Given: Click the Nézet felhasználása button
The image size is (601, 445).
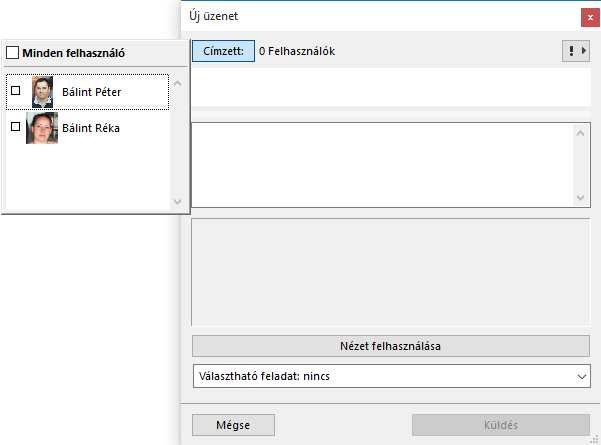Looking at the screenshot, I should [390, 347].
